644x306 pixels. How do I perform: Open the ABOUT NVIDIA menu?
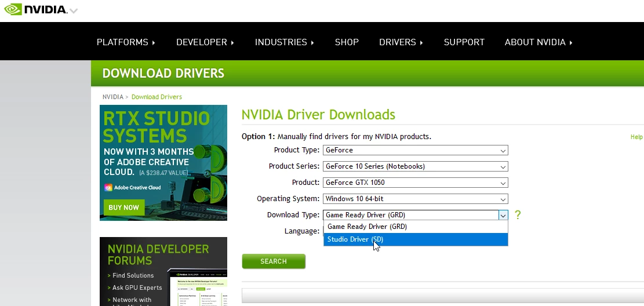tap(539, 42)
